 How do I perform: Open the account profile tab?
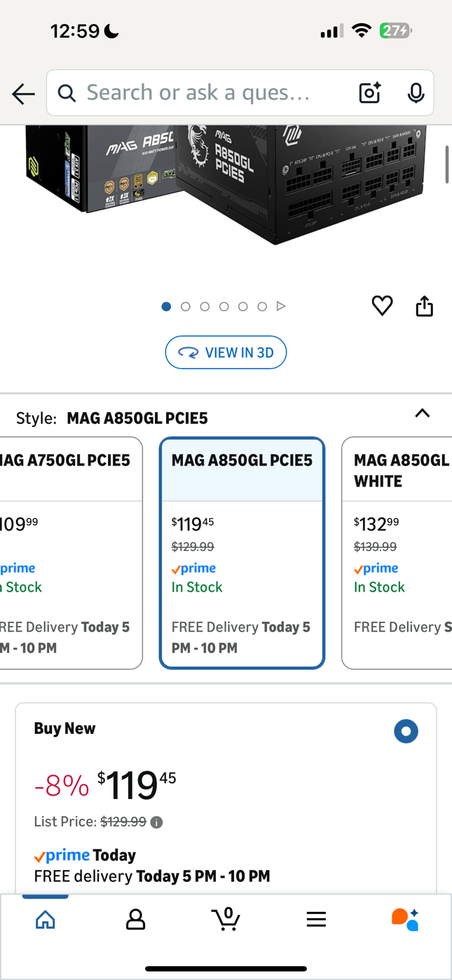(135, 919)
